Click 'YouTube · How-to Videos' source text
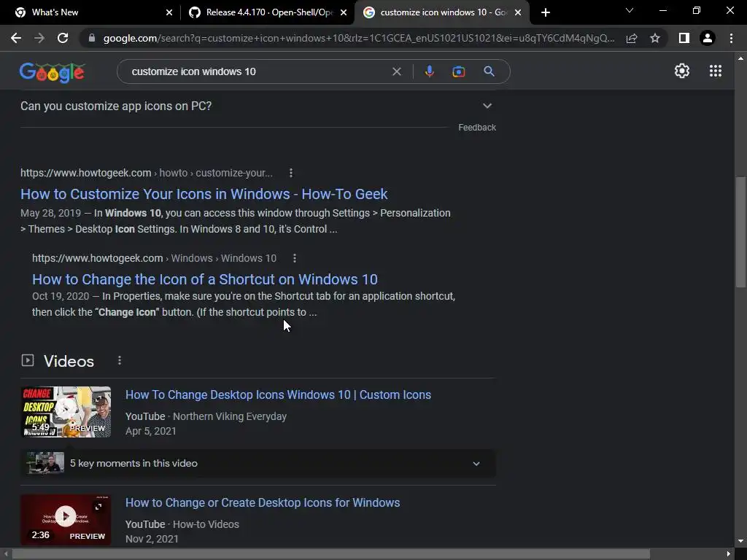 point(182,524)
